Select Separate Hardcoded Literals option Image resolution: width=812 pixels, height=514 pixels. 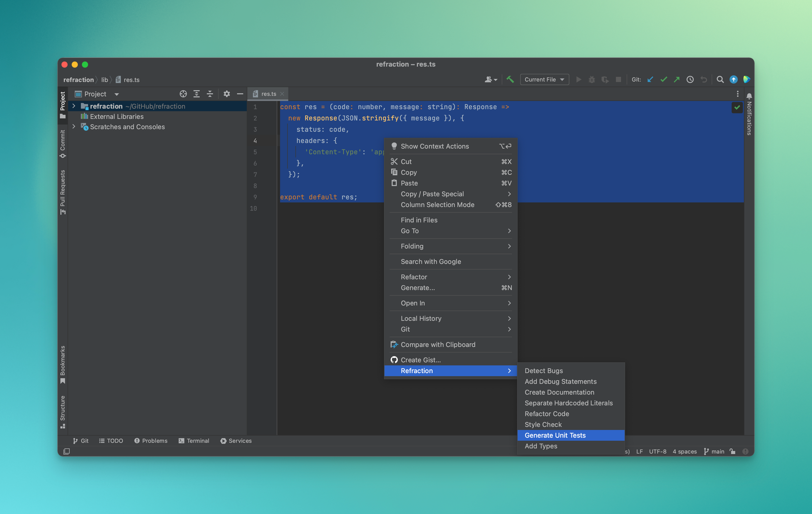(x=571, y=403)
